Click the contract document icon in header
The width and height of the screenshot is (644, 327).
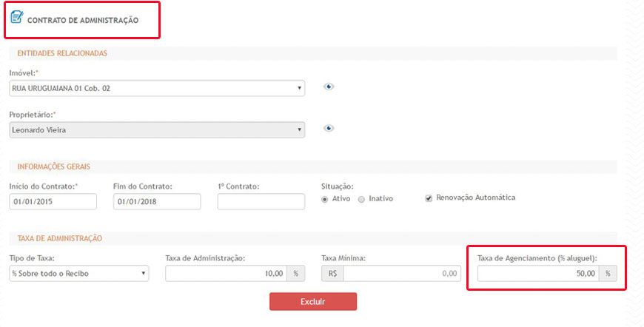[x=16, y=16]
